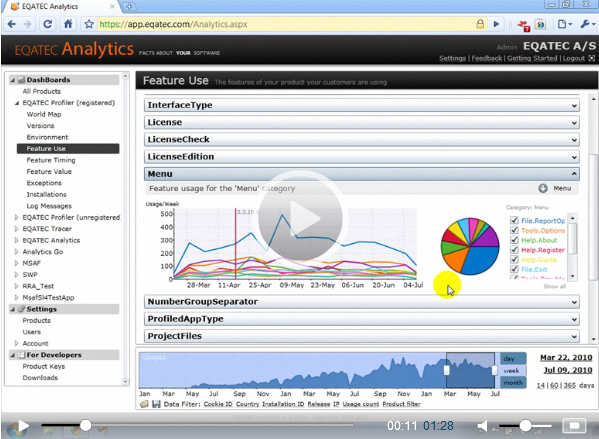Uncheck Help.About checkbox
The image size is (599, 439).
514,240
